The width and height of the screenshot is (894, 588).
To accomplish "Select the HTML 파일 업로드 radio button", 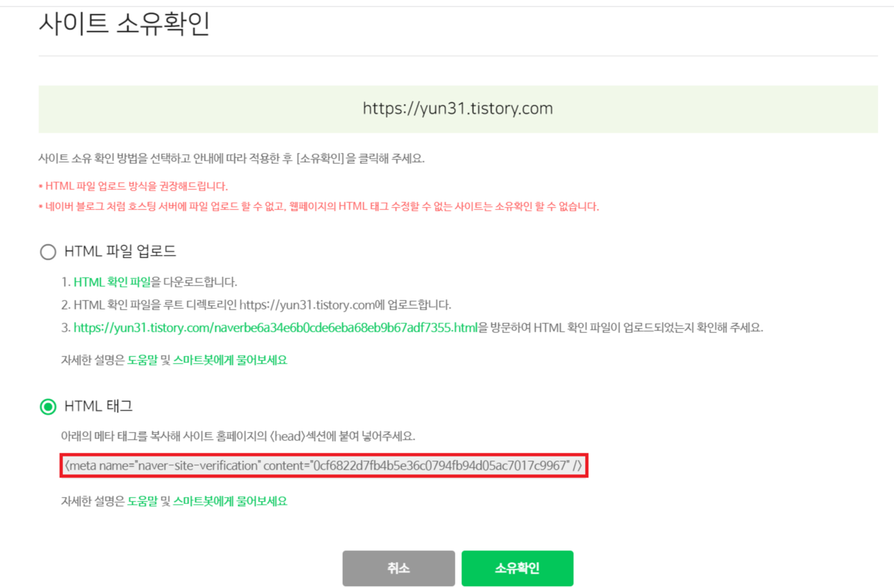I will pyautogui.click(x=48, y=252).
